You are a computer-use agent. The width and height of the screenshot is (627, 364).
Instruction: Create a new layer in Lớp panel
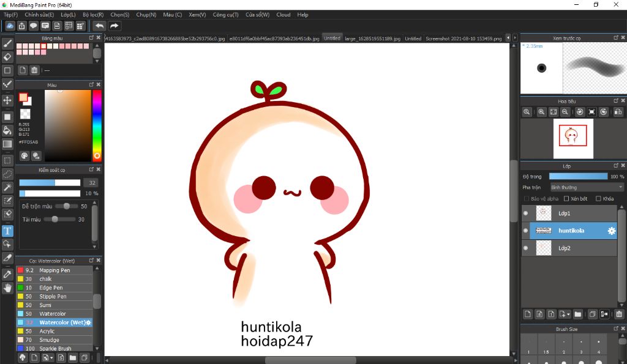click(527, 314)
